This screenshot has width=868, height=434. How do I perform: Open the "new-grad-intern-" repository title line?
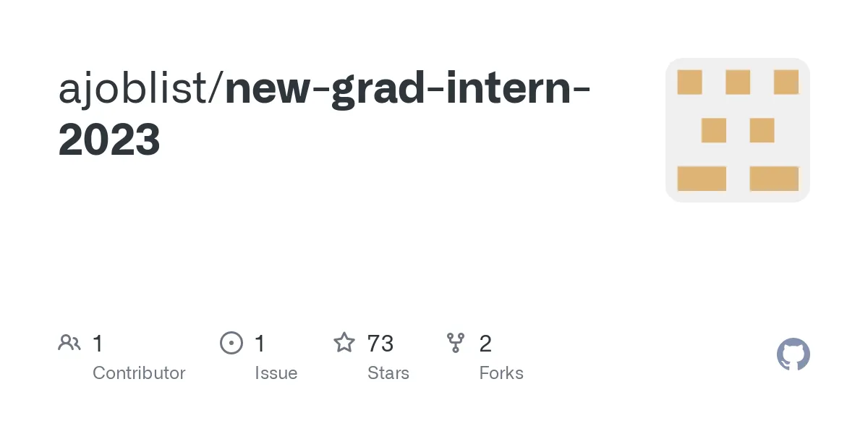[407, 89]
